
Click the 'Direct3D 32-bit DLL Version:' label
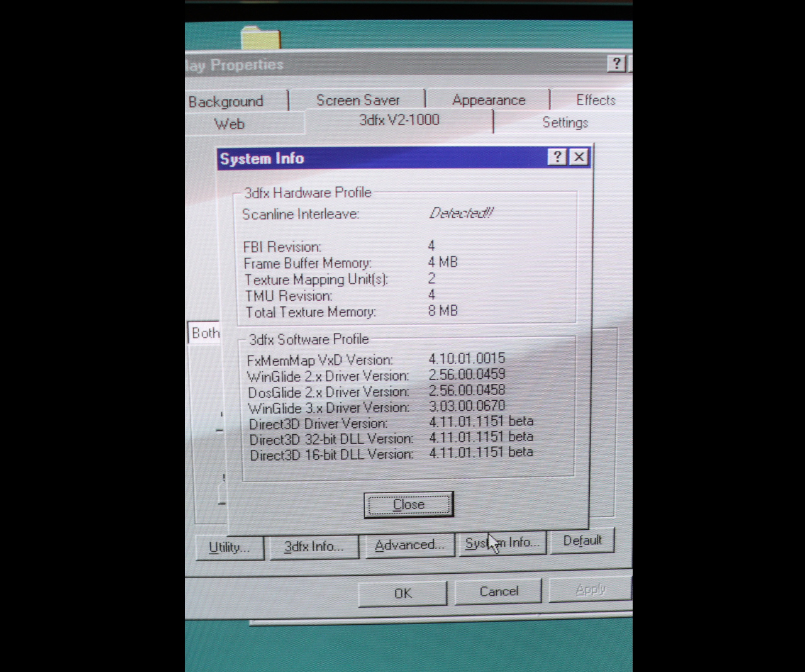point(331,439)
